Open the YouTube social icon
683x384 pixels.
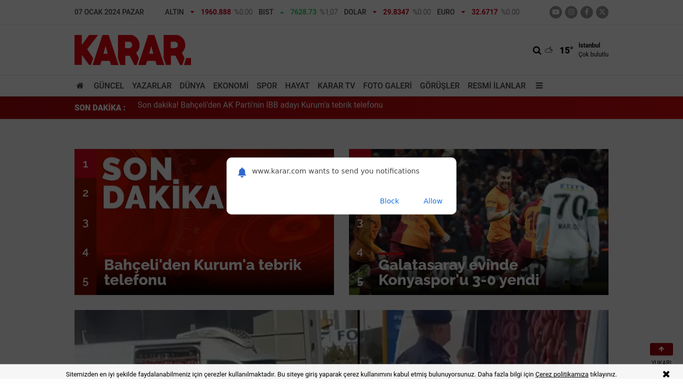coord(555,12)
